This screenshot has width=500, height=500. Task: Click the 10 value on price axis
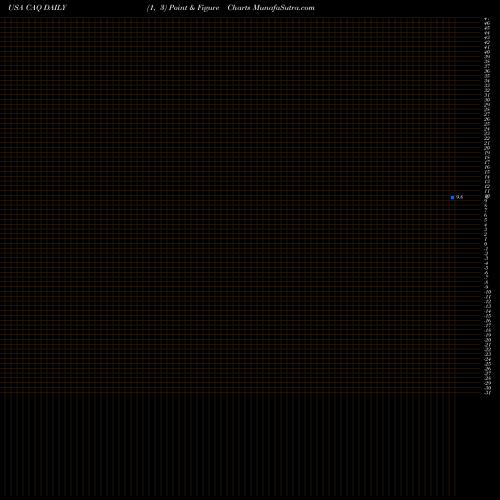point(487,196)
